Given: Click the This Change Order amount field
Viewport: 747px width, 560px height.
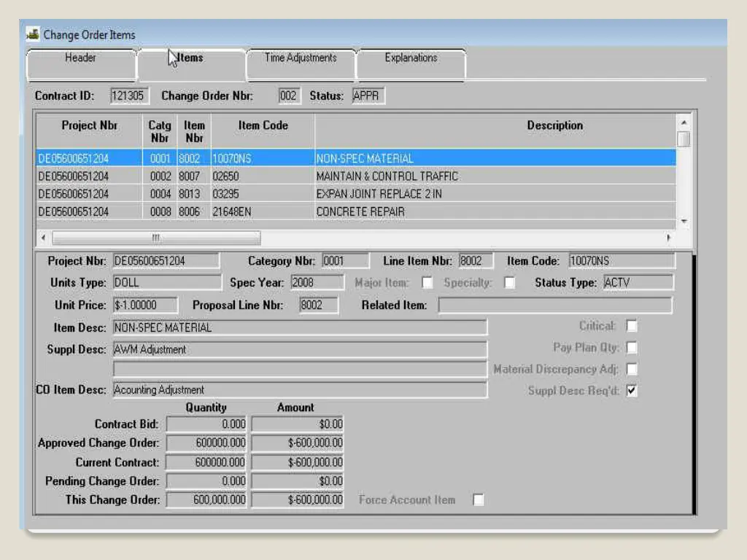Looking at the screenshot, I should tap(298, 499).
